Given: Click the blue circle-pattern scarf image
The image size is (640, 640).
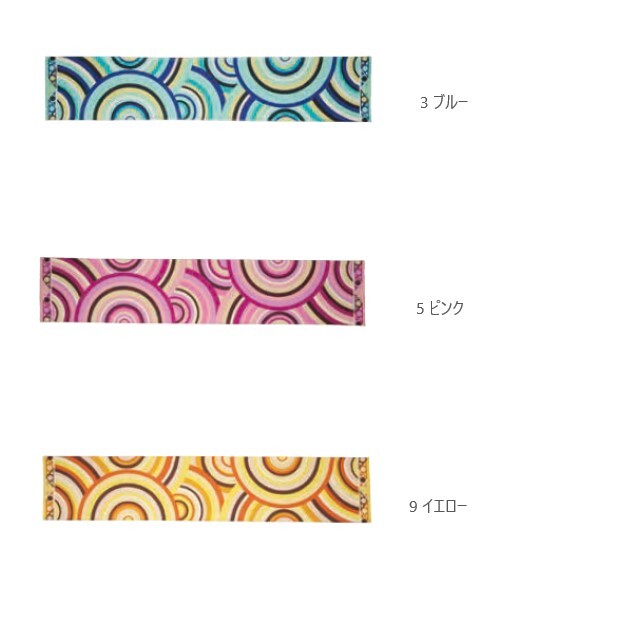Looking at the screenshot, I should (x=208, y=89).
